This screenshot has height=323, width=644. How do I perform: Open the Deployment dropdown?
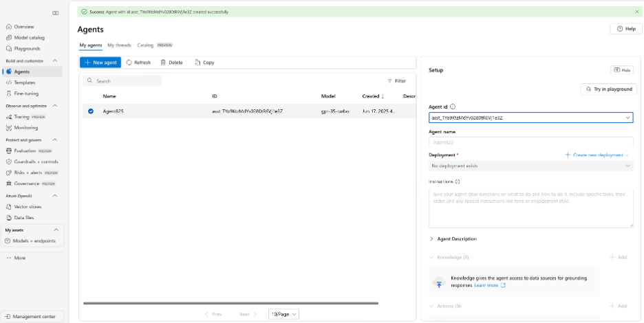[x=530, y=166]
